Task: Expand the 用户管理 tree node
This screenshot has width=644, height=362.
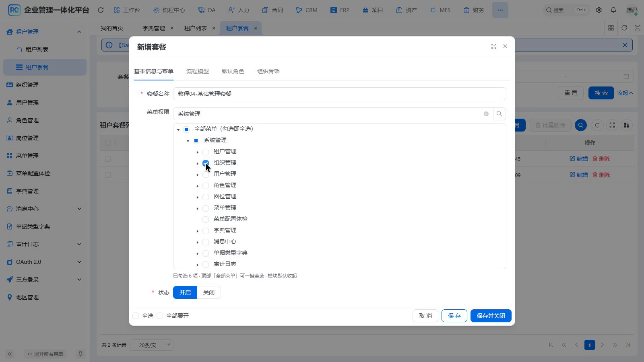Action: [x=197, y=175]
